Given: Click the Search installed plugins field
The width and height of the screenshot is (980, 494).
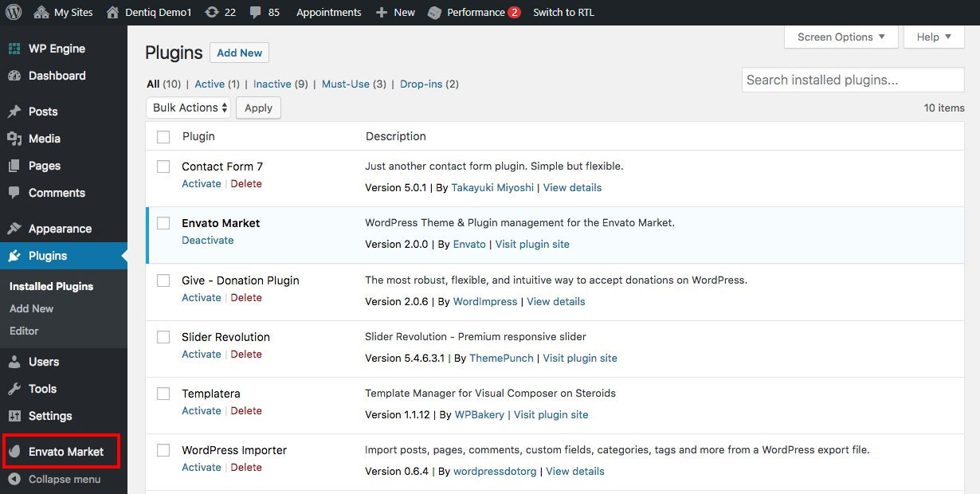Looking at the screenshot, I should point(852,80).
